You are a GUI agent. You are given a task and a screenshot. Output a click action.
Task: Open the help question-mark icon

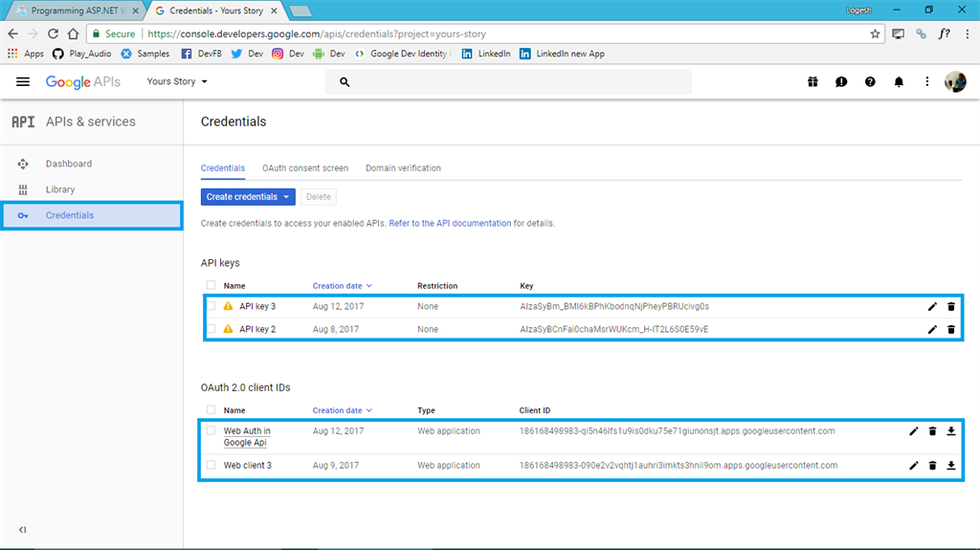tap(870, 82)
